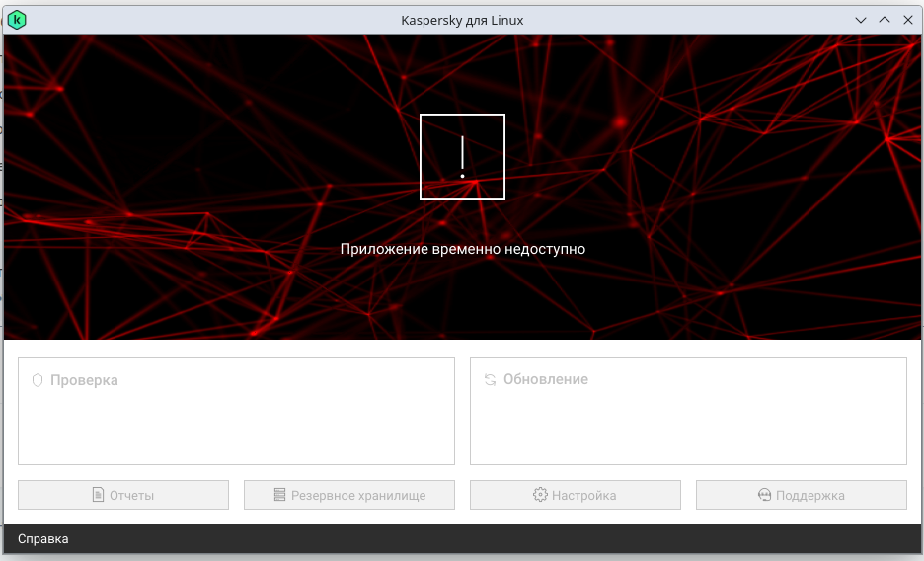Open Поддержка support
The width and height of the screenshot is (924, 561).
[802, 495]
